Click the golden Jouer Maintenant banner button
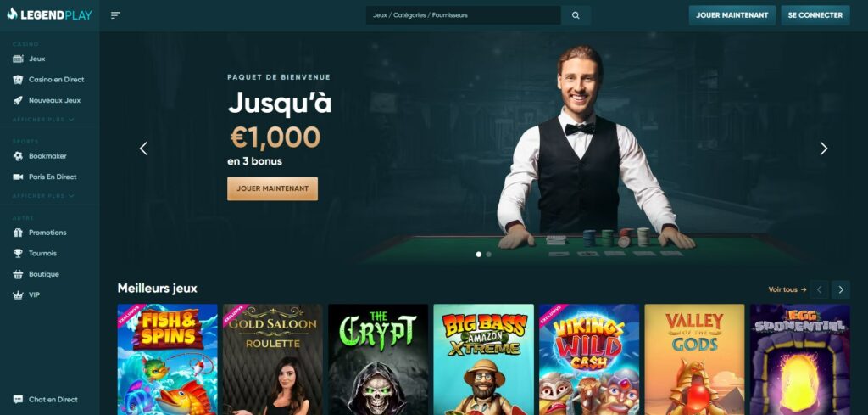 (272, 189)
